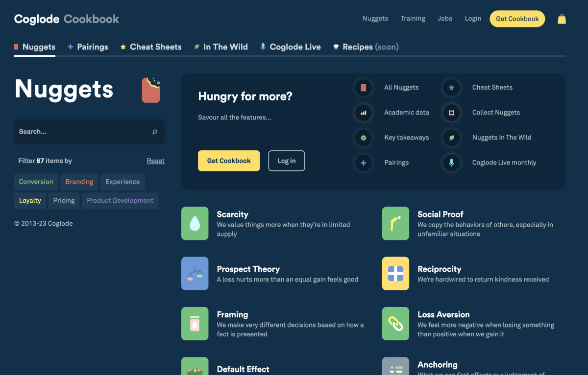Viewport: 588px width, 375px height.
Task: Switch to the Pairings tab
Action: (88, 47)
